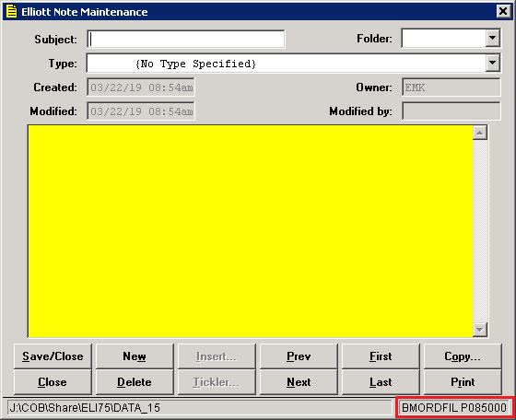This screenshot has height=420, width=516.
Task: Delete the current note
Action: pos(135,382)
